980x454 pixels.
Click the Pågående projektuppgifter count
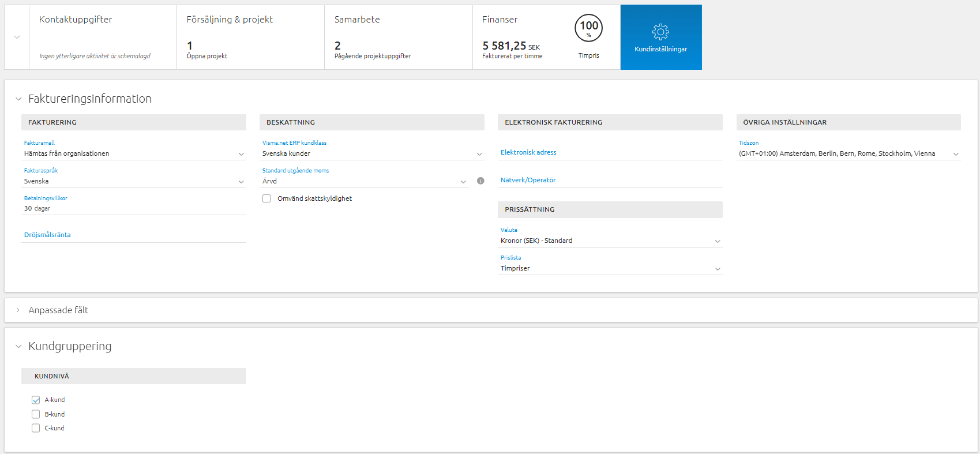coord(337,46)
